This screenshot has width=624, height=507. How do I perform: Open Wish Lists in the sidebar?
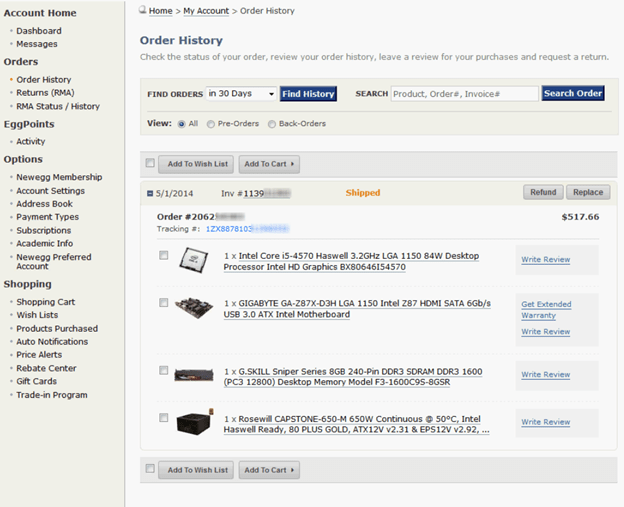pos(37,315)
